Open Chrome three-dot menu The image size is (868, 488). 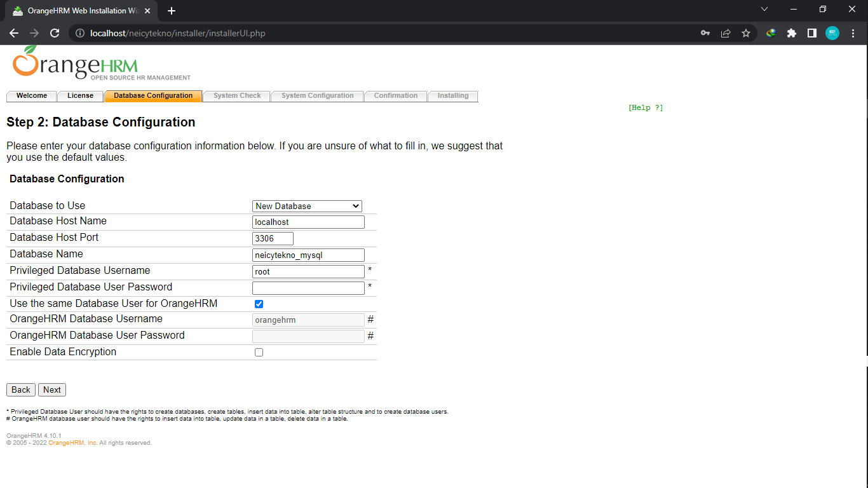[x=853, y=33]
